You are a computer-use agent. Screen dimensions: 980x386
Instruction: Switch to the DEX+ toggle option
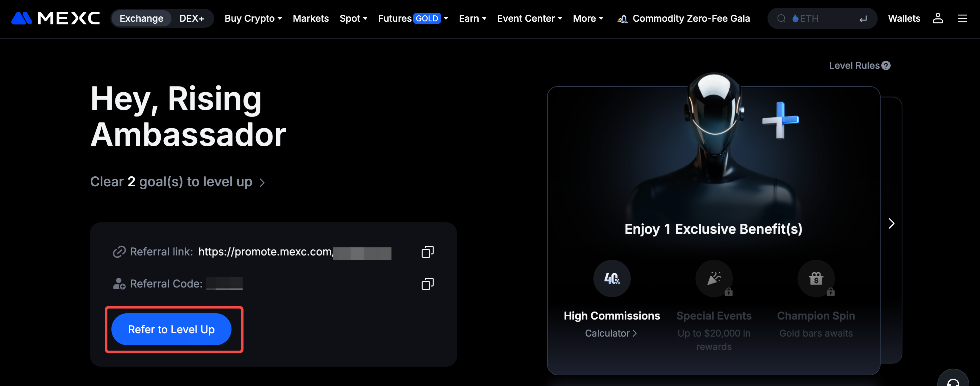coord(191,18)
